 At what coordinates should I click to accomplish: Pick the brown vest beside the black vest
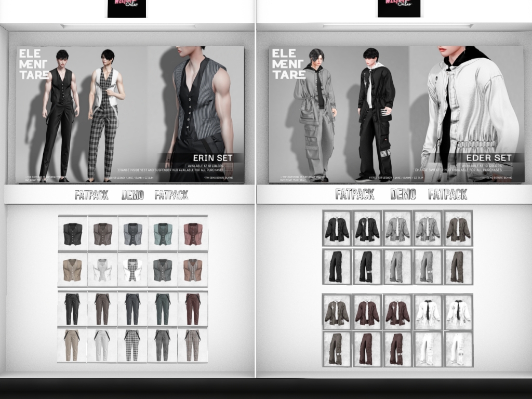click(102, 234)
